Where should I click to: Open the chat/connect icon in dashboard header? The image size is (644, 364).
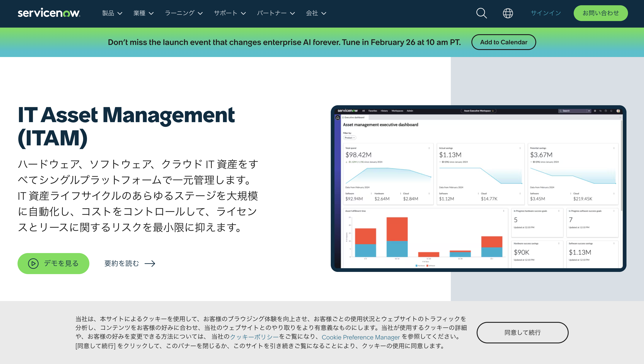[600, 111]
